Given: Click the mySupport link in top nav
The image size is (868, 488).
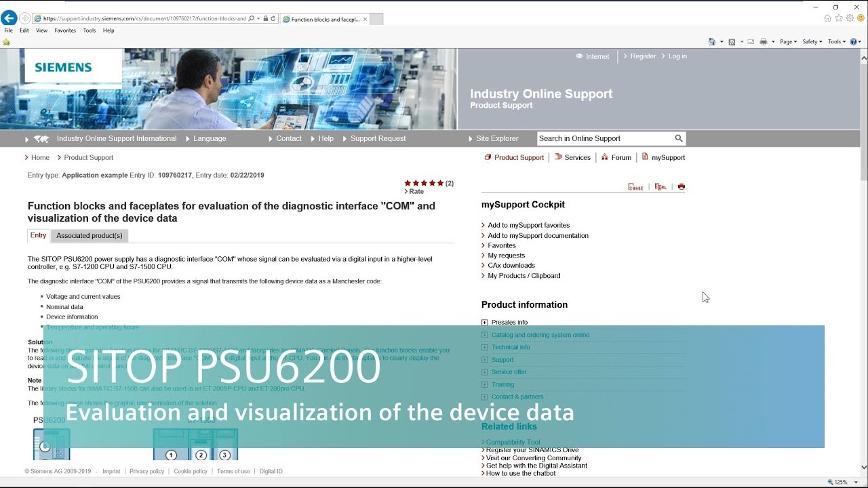Looking at the screenshot, I should click(x=668, y=157).
